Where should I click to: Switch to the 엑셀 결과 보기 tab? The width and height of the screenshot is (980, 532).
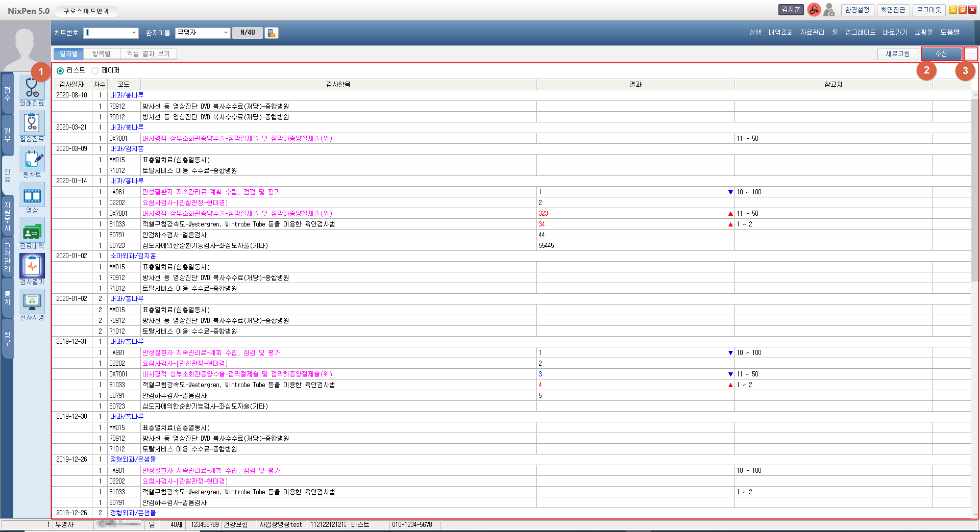[148, 54]
